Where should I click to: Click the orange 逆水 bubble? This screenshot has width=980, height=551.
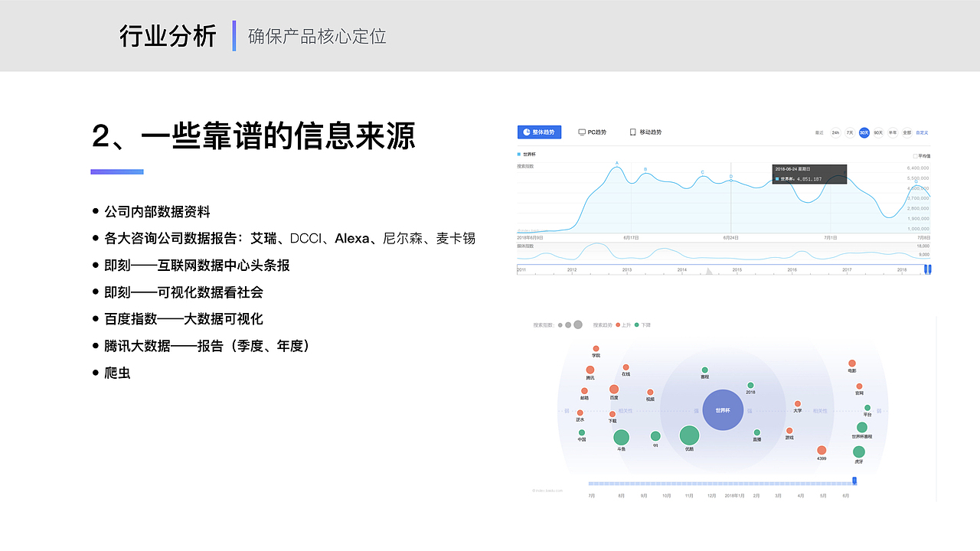coord(580,412)
